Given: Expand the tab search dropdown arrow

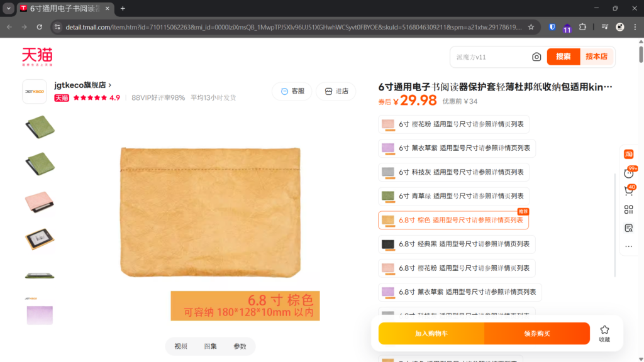Looking at the screenshot, I should point(9,9).
